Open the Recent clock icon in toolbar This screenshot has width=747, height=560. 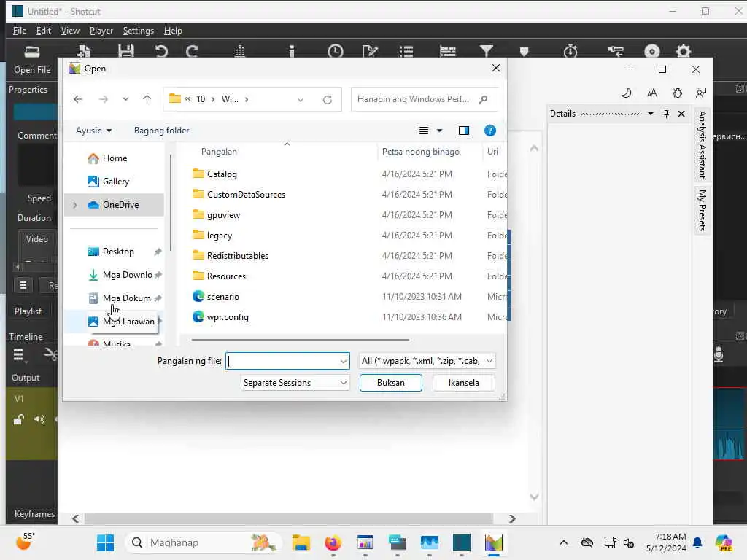(336, 51)
